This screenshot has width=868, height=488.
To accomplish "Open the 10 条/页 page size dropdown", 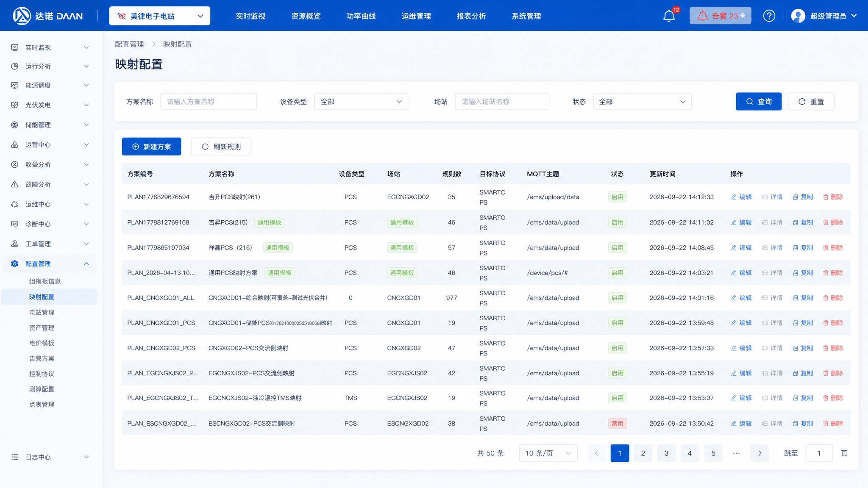I will [548, 453].
